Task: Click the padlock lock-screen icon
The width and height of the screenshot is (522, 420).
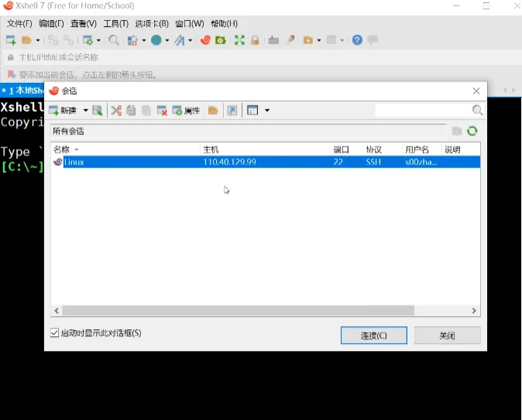Action: pos(255,40)
